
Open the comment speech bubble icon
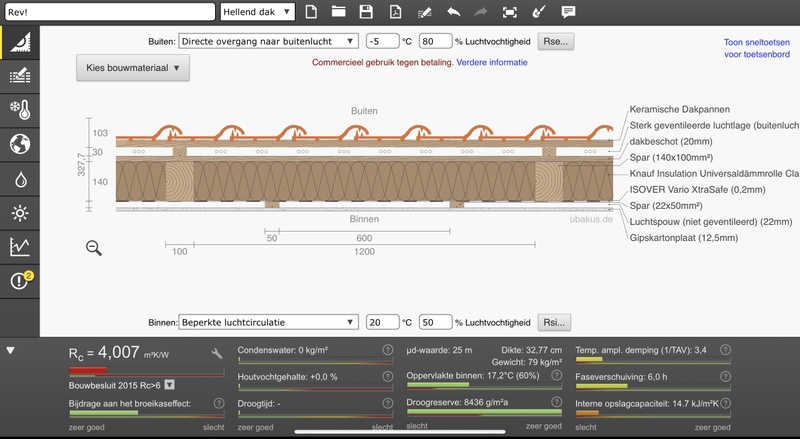pos(568,12)
